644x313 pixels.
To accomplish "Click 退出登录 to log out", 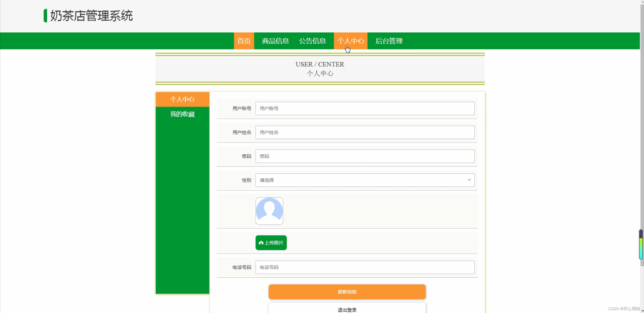I will [347, 309].
